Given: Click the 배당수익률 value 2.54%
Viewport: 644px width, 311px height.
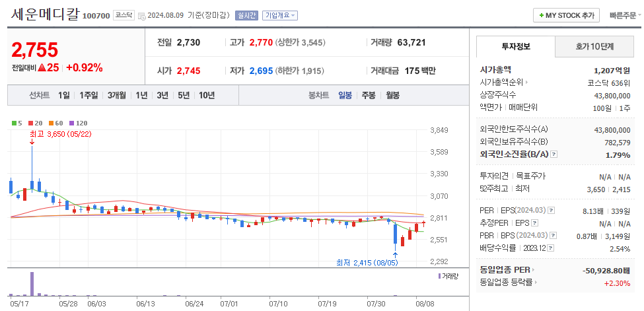Looking at the screenshot, I should pos(621,248).
